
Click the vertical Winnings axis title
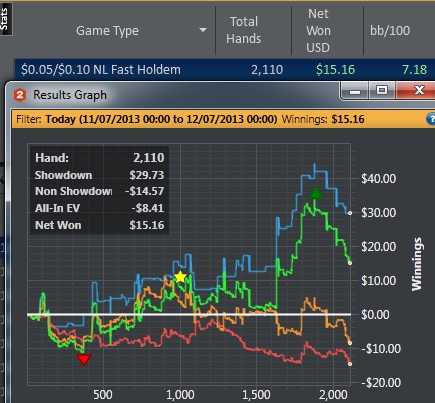417,264
